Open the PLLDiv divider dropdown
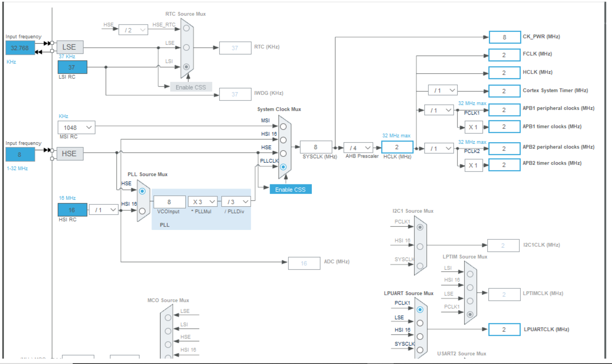The height and width of the screenshot is (364, 612). point(236,202)
